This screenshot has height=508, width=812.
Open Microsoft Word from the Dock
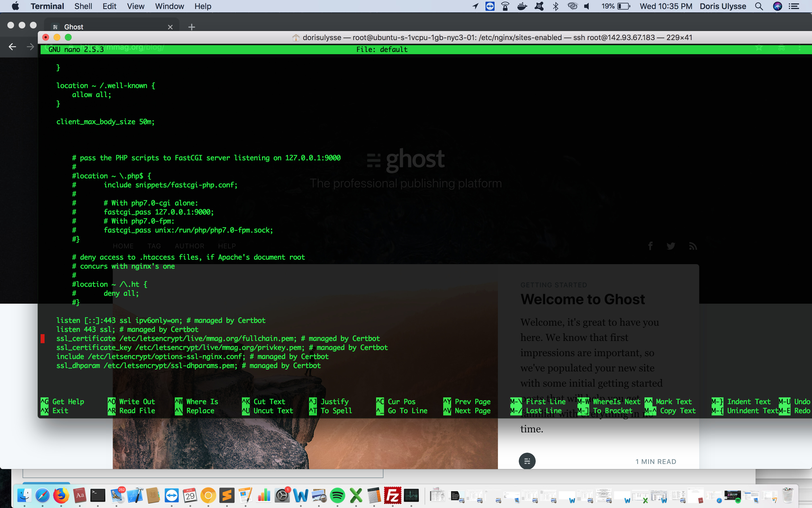pos(301,495)
